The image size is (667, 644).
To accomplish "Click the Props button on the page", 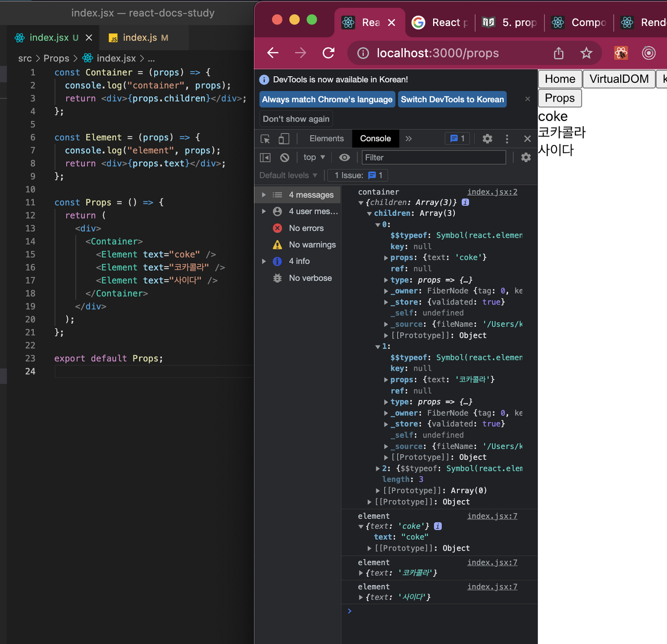I will pos(560,98).
